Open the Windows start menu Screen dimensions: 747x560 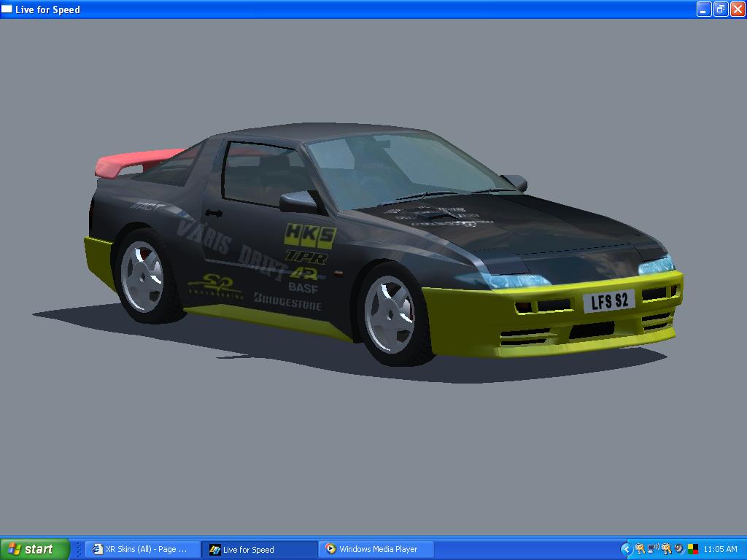(34, 549)
